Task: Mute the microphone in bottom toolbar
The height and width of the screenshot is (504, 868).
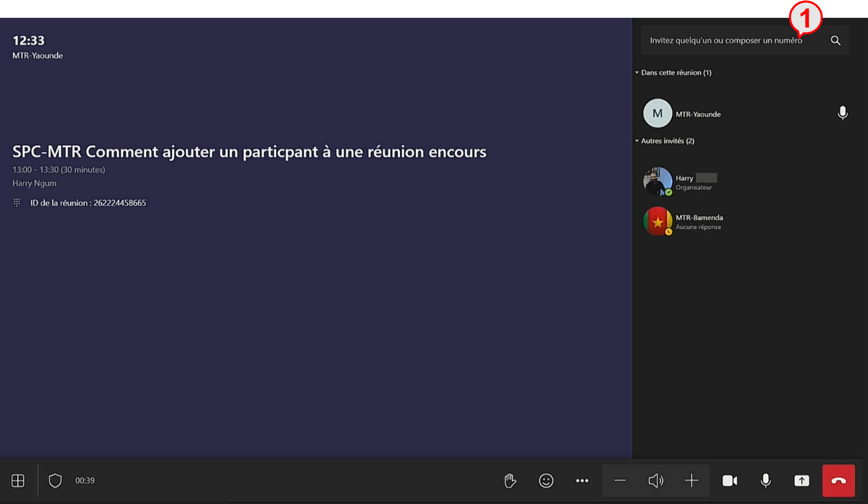Action: point(766,480)
